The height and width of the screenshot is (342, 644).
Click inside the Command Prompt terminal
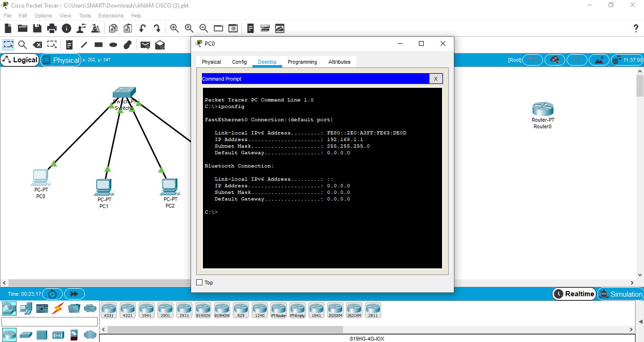322,178
